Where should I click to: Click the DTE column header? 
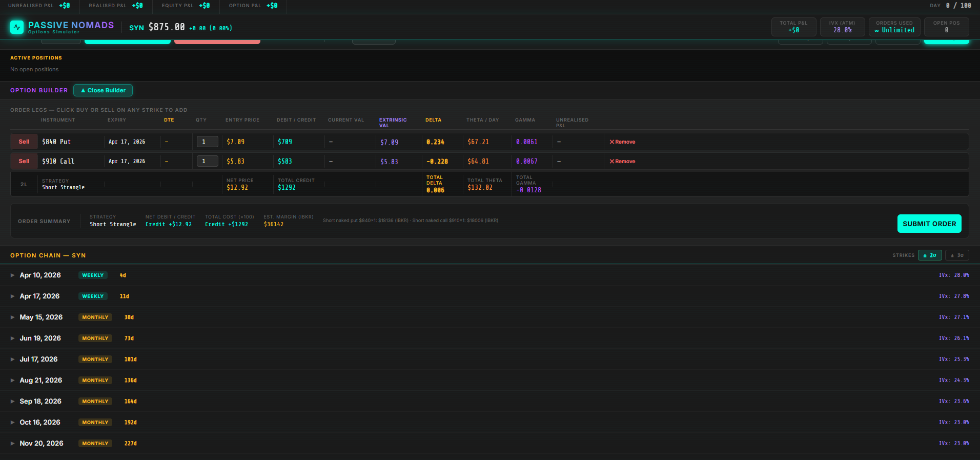click(169, 120)
